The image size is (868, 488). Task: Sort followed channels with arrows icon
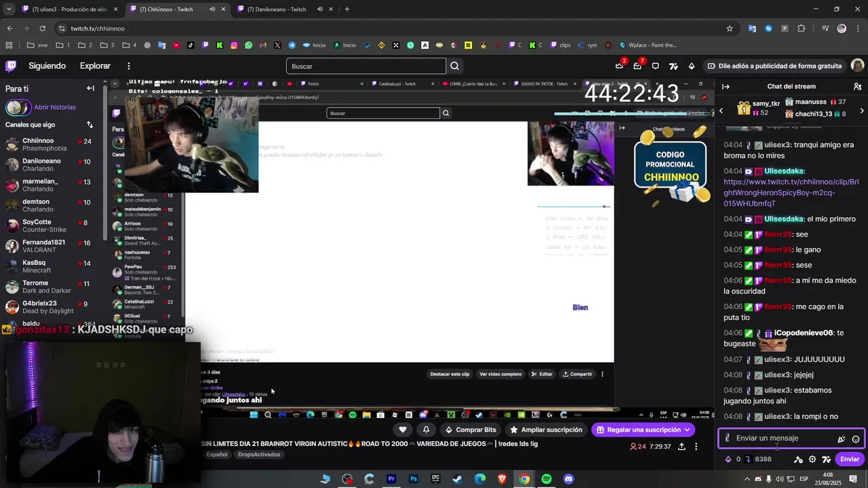90,125
